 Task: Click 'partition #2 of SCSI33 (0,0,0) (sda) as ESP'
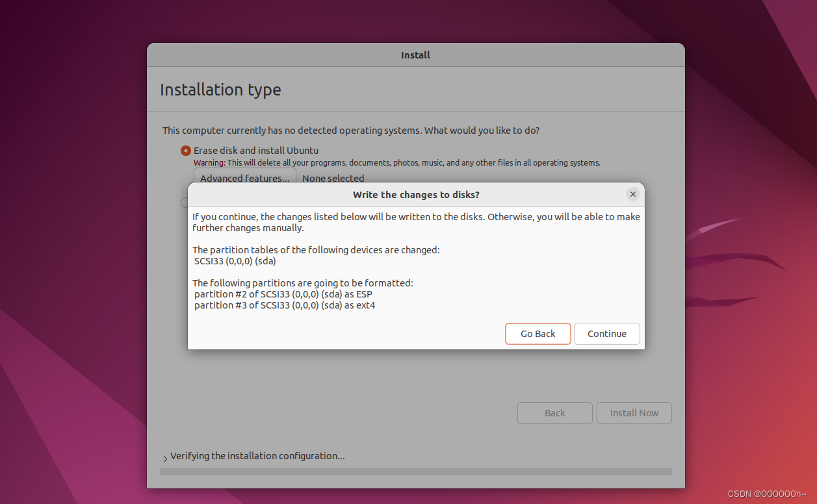pos(283,294)
